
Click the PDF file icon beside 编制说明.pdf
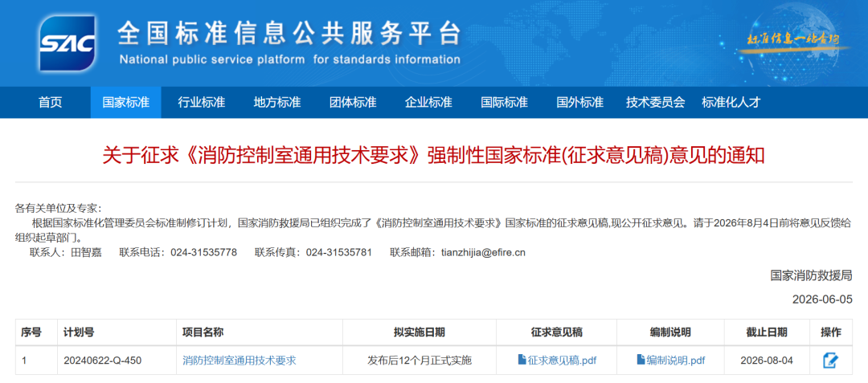pyautogui.click(x=641, y=360)
